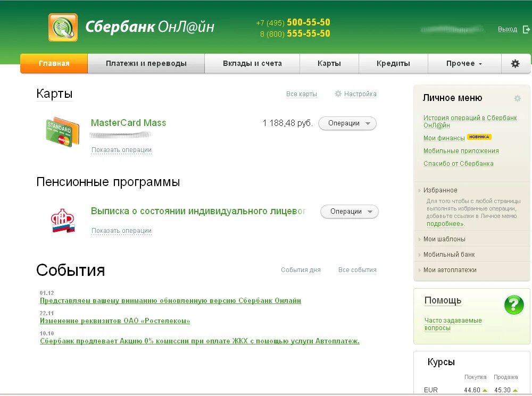
Task: Click the События дня link
Action: pyautogui.click(x=301, y=270)
